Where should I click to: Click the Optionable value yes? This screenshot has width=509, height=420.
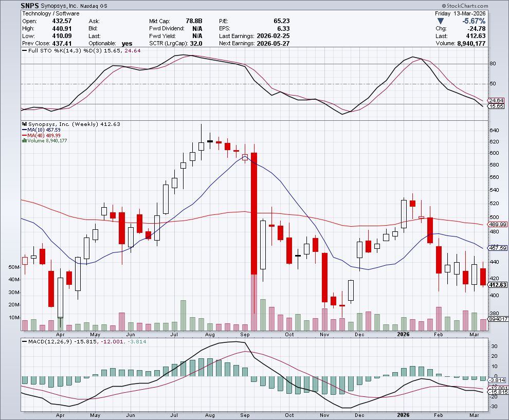[x=127, y=44]
